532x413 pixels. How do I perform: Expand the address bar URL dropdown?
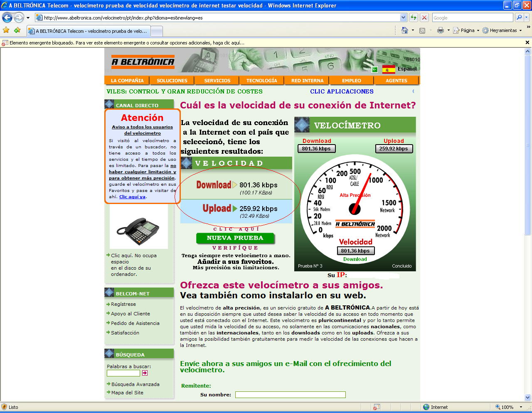(x=403, y=17)
